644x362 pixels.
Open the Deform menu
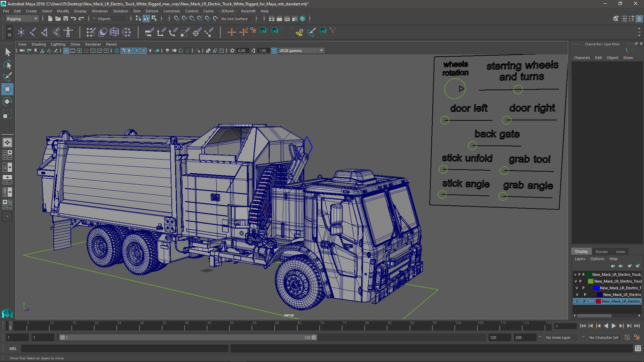click(152, 11)
